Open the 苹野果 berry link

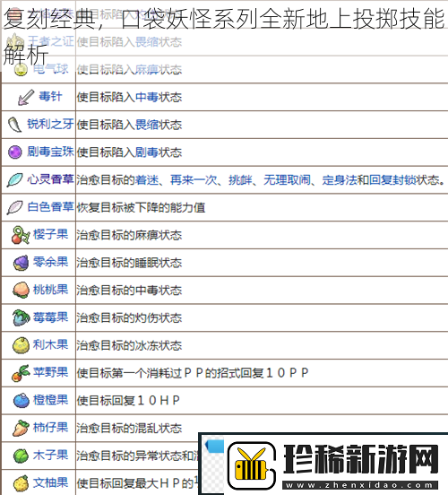[50, 372]
